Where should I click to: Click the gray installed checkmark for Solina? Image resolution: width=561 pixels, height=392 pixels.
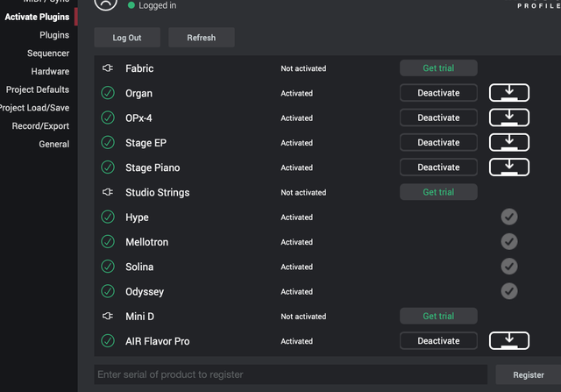pyautogui.click(x=509, y=267)
